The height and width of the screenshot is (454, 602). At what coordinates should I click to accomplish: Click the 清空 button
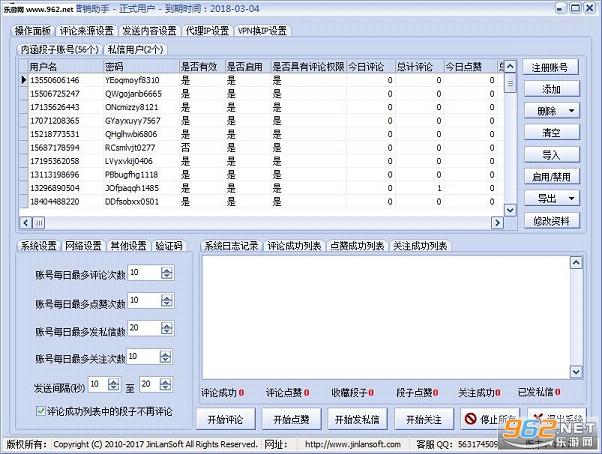pos(552,133)
